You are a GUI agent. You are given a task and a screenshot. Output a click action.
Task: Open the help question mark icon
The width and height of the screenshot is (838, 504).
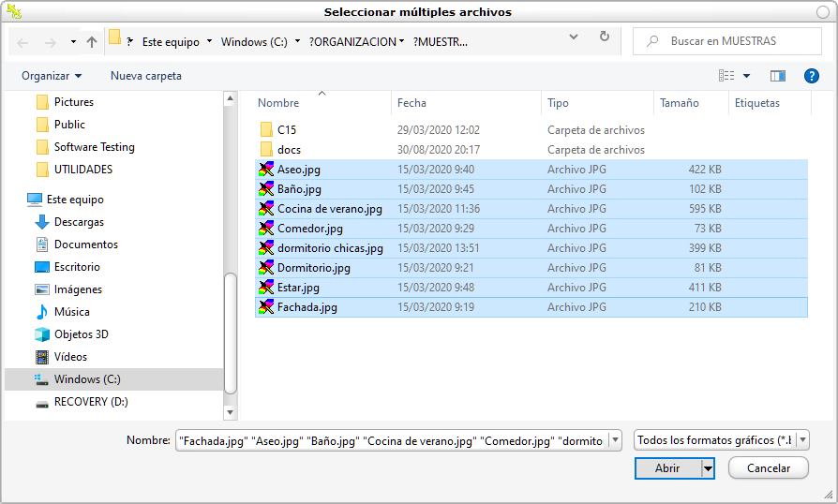point(812,76)
